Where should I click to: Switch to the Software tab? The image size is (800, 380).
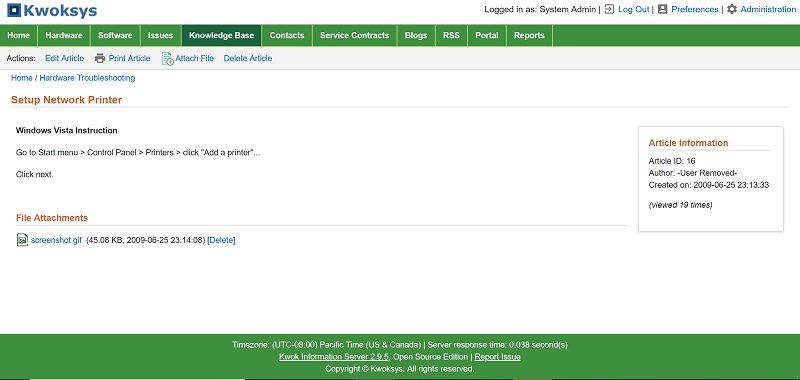pos(115,35)
